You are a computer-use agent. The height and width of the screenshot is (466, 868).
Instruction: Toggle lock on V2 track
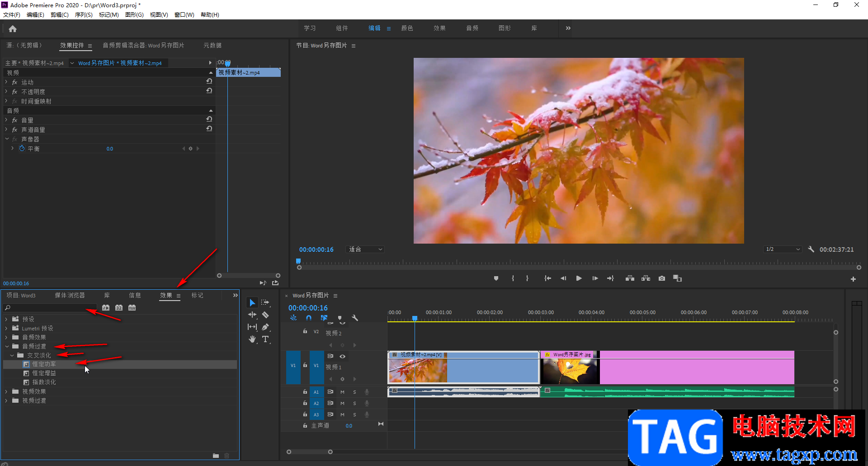pos(305,331)
